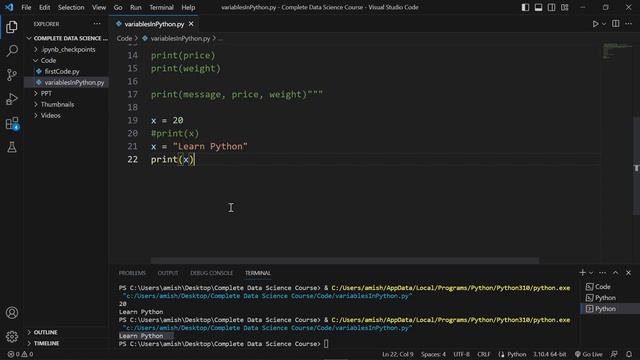Toggle the Secondary Side Bar layout
640x360 pixels.
point(551,7)
